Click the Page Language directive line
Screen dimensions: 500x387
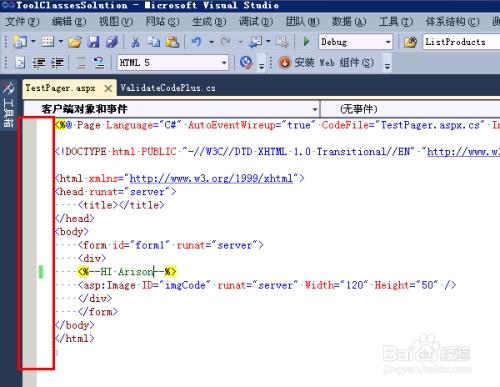point(277,125)
